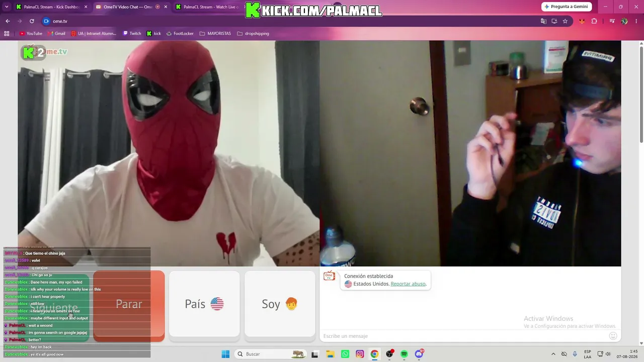Focus the Escribe un mensaje field

[463, 336]
